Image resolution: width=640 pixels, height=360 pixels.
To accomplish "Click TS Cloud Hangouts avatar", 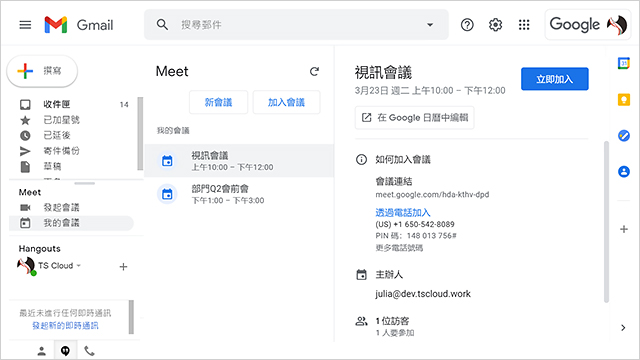I will tap(26, 266).
